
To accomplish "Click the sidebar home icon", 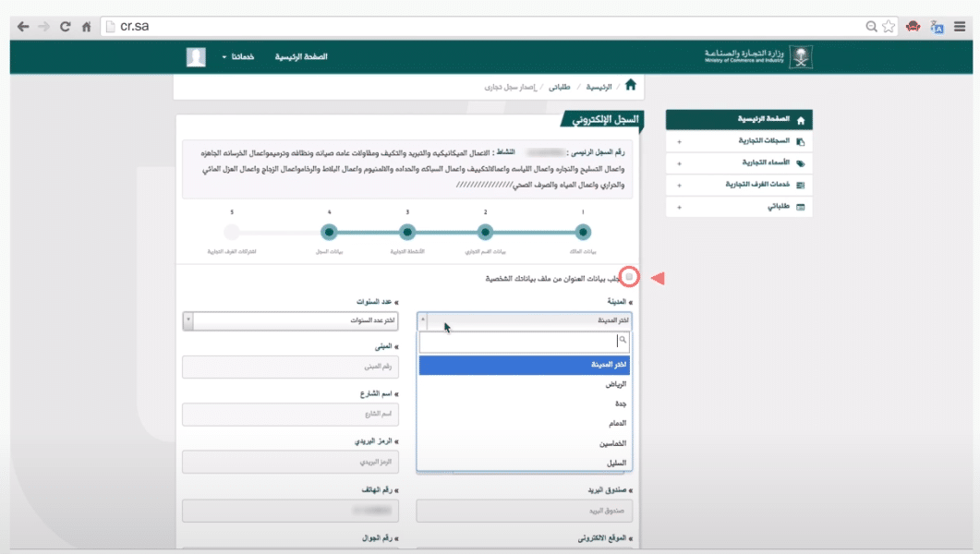I will pos(801,120).
